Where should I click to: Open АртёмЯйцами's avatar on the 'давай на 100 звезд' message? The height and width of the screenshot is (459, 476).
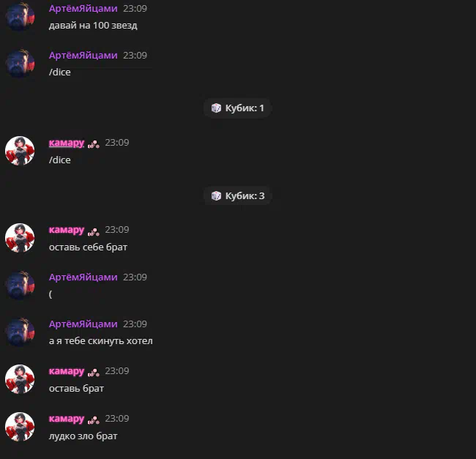pyautogui.click(x=20, y=17)
